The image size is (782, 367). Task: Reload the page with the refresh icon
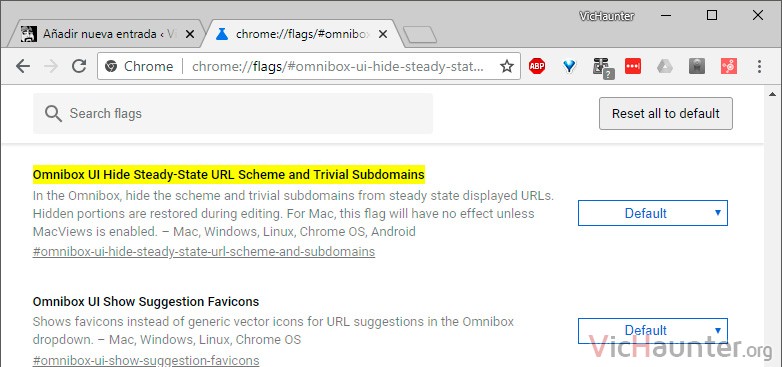(79, 66)
